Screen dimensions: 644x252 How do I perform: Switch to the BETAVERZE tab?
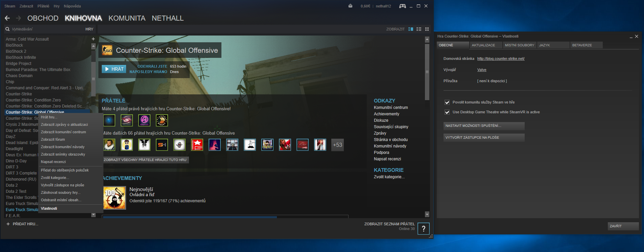coord(586,45)
